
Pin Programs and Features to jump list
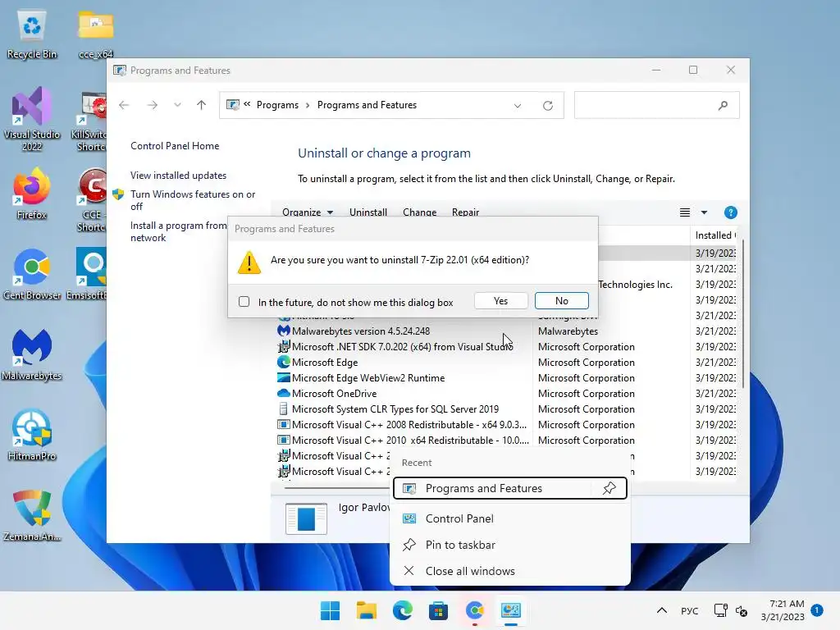609,488
